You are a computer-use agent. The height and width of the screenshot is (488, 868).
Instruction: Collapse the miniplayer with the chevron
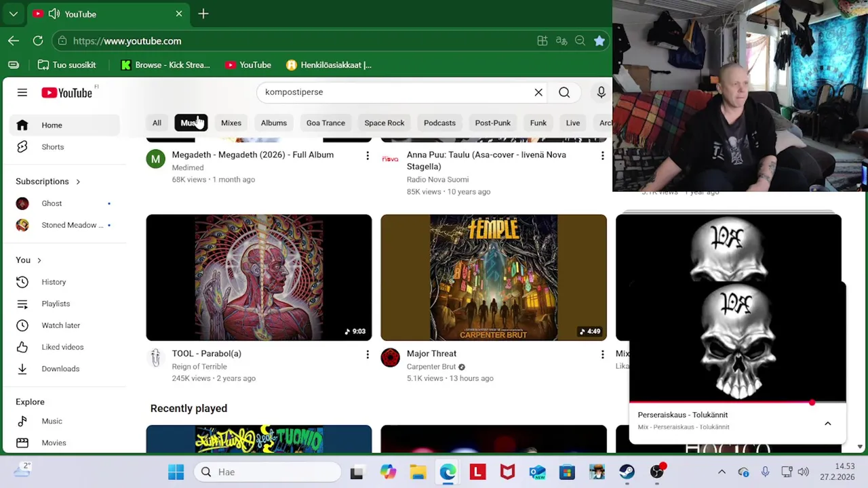[x=827, y=424]
